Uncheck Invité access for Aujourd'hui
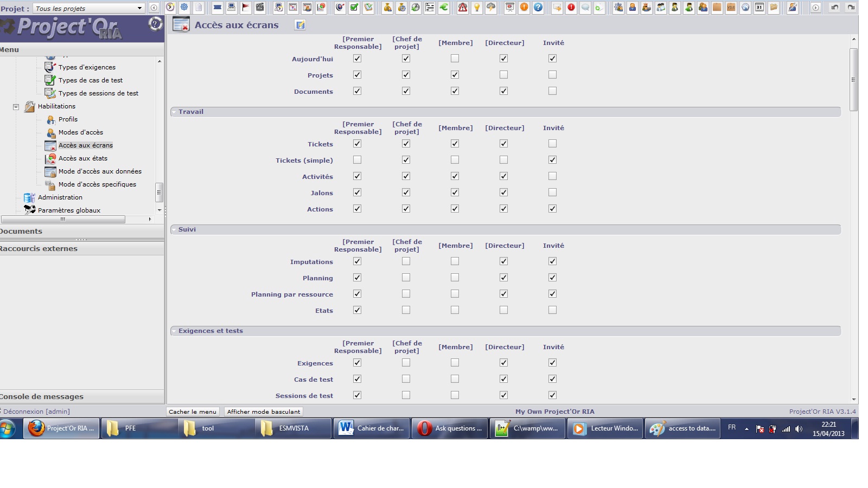 tap(552, 59)
